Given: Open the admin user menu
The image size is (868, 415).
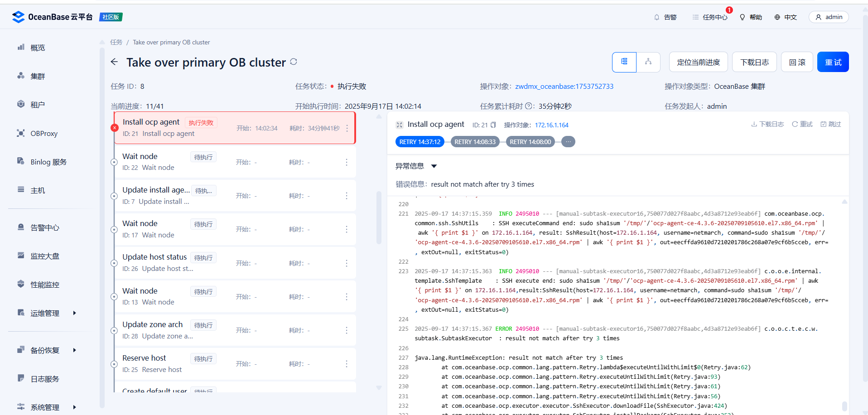Looking at the screenshot, I should (x=829, y=17).
